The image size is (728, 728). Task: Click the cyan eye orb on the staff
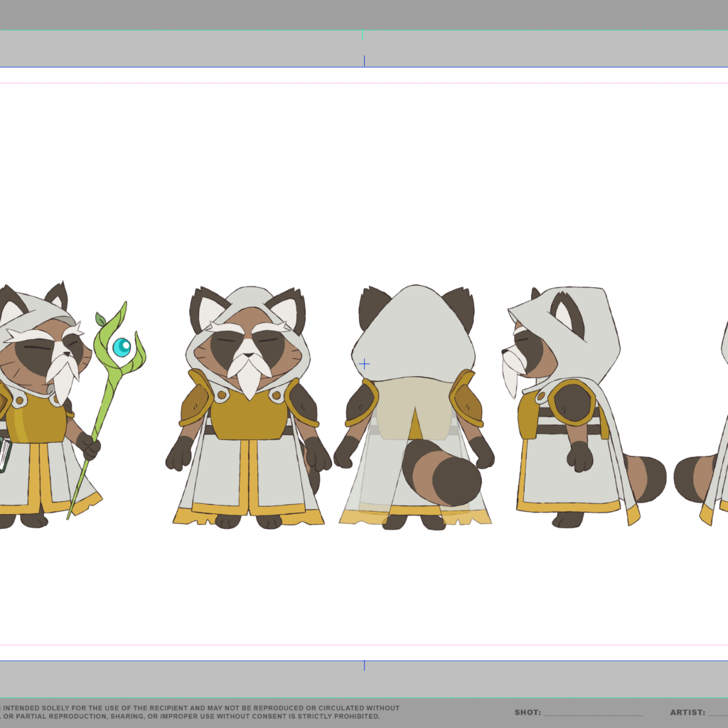coord(122,347)
